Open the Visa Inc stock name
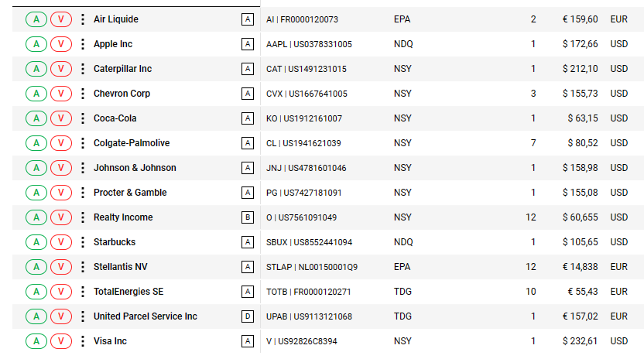The image size is (644, 359). (x=110, y=341)
